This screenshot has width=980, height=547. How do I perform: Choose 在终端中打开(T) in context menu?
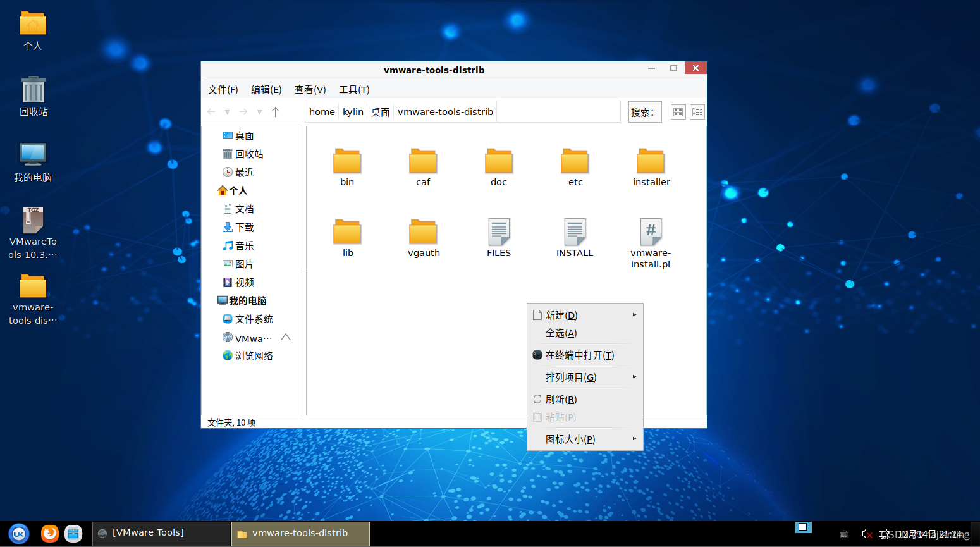[x=585, y=355]
